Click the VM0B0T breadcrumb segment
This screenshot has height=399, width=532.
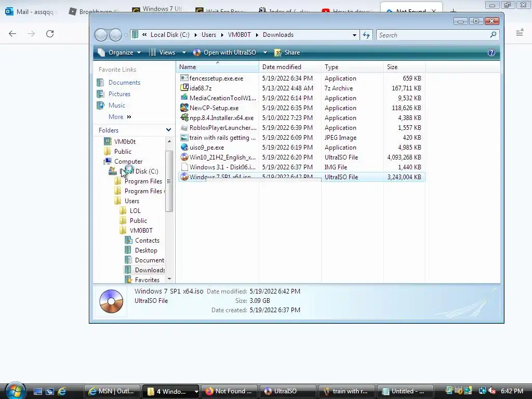pos(239,35)
